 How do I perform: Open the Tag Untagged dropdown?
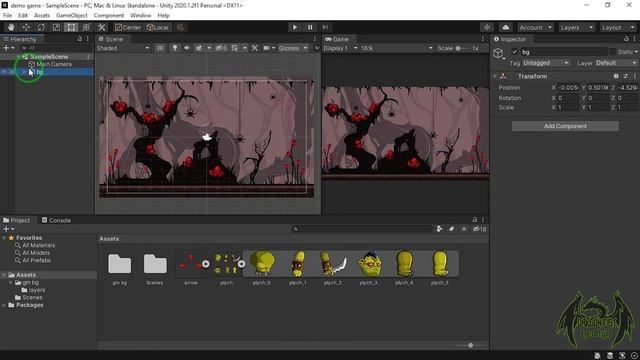546,63
